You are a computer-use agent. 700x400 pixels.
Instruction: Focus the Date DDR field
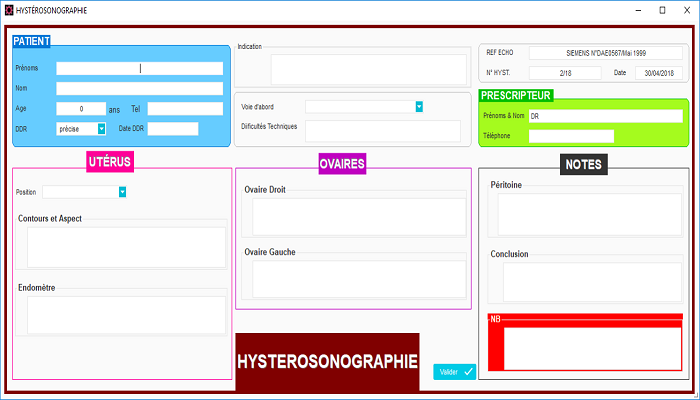[x=173, y=129]
